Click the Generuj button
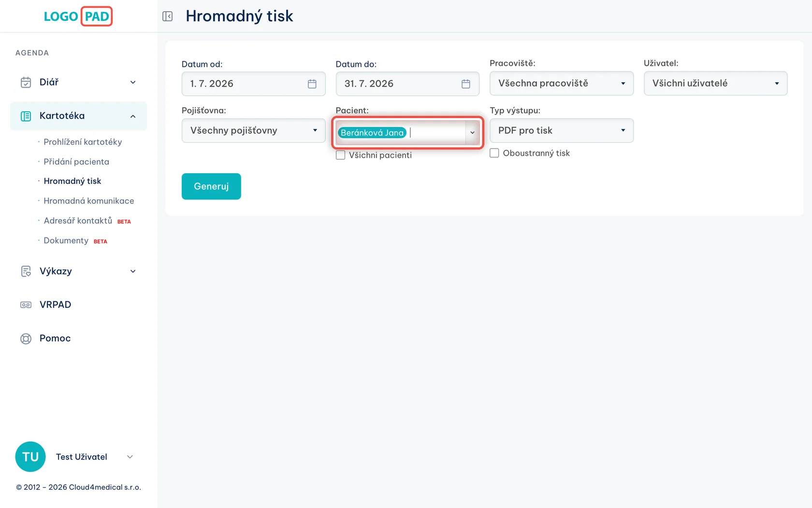Screen dimensions: 812x508 click(211, 186)
